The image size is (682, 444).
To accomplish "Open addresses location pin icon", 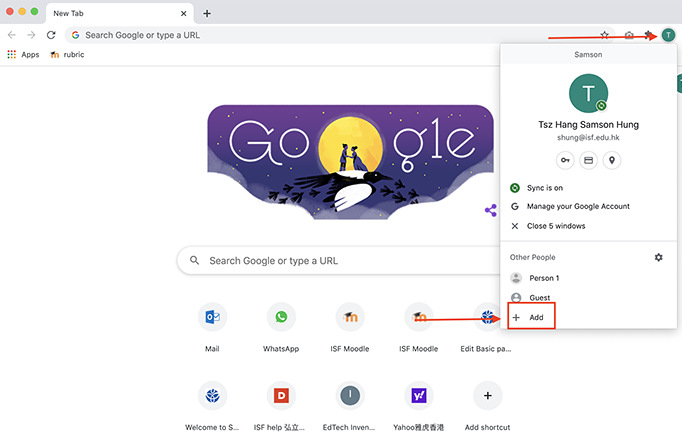I will pos(612,160).
